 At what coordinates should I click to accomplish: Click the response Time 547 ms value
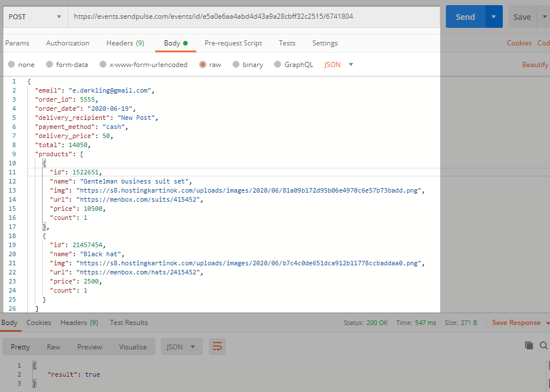[425, 323]
